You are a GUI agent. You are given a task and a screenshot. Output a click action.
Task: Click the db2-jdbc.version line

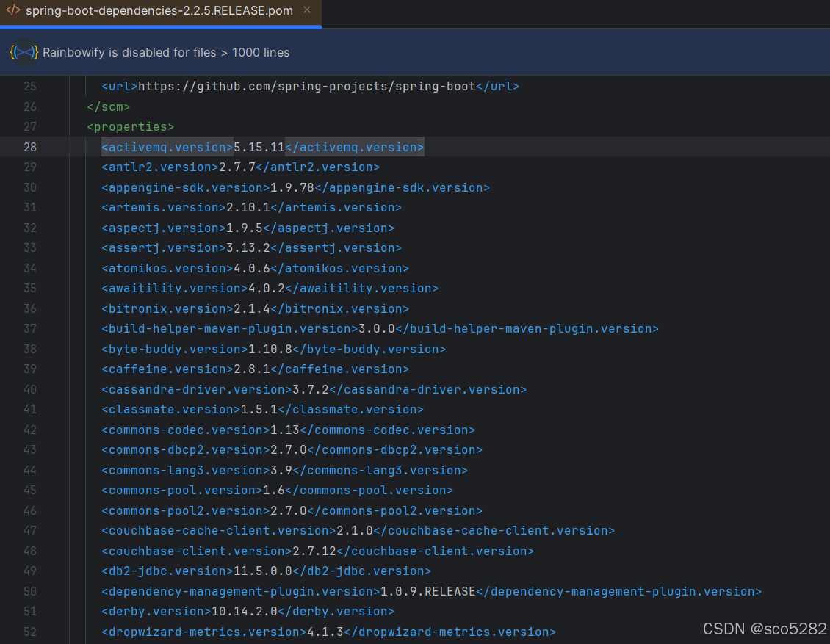[x=266, y=571]
